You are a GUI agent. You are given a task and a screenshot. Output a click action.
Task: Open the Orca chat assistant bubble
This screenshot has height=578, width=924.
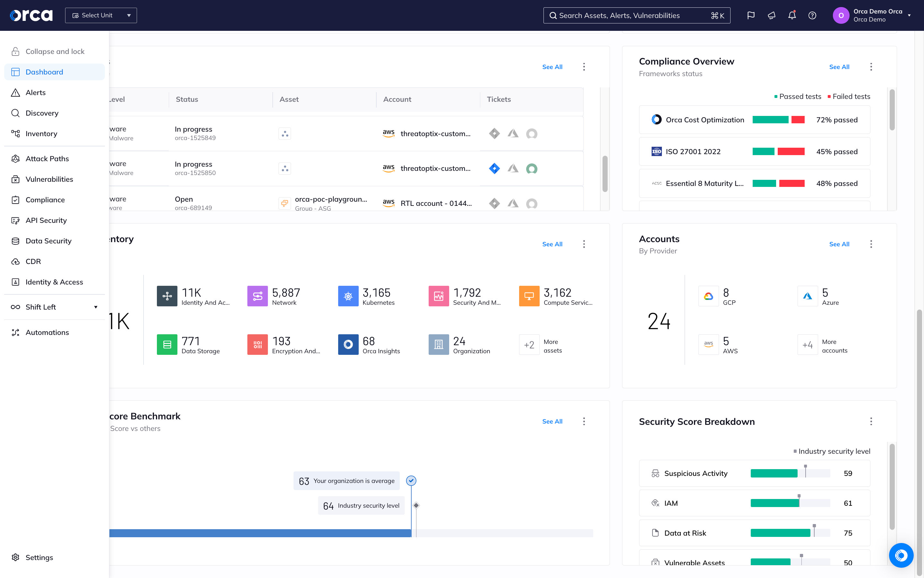(x=901, y=555)
